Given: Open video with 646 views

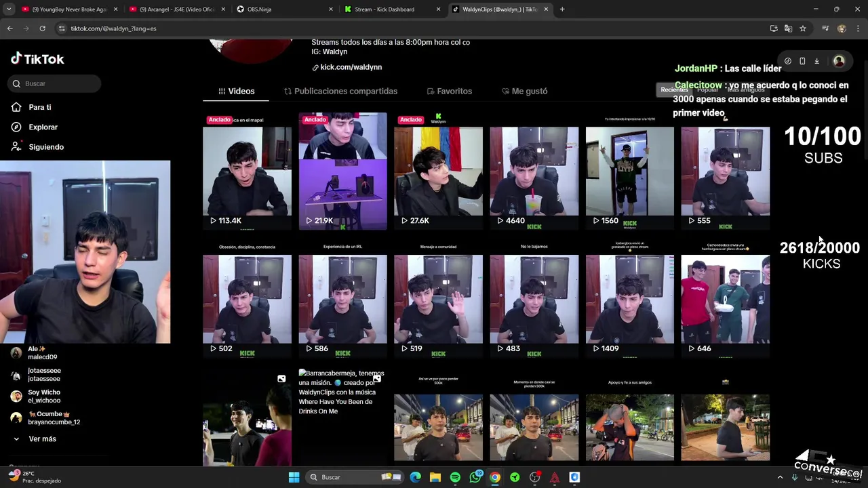Looking at the screenshot, I should [725, 299].
